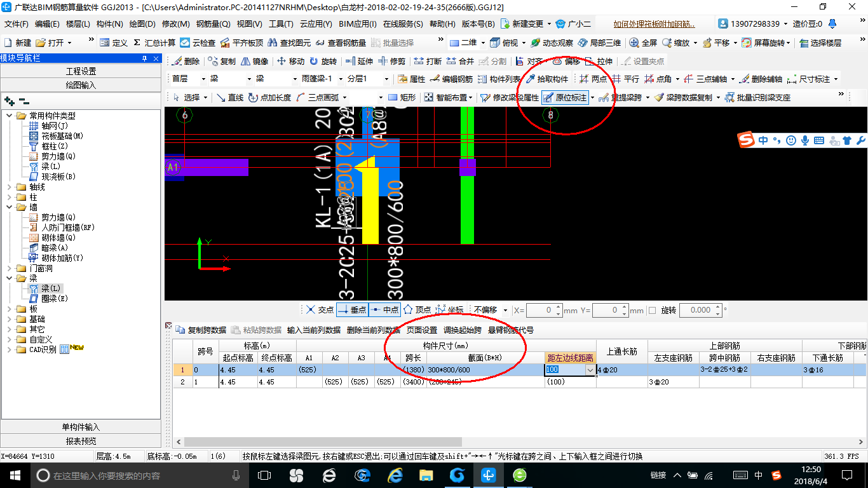Activate 原位标注 in-place annotation tool
868x488 pixels.
565,97
